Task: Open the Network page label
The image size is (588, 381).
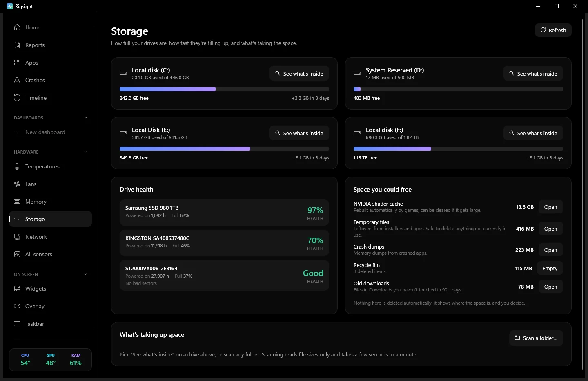Action: click(x=36, y=237)
